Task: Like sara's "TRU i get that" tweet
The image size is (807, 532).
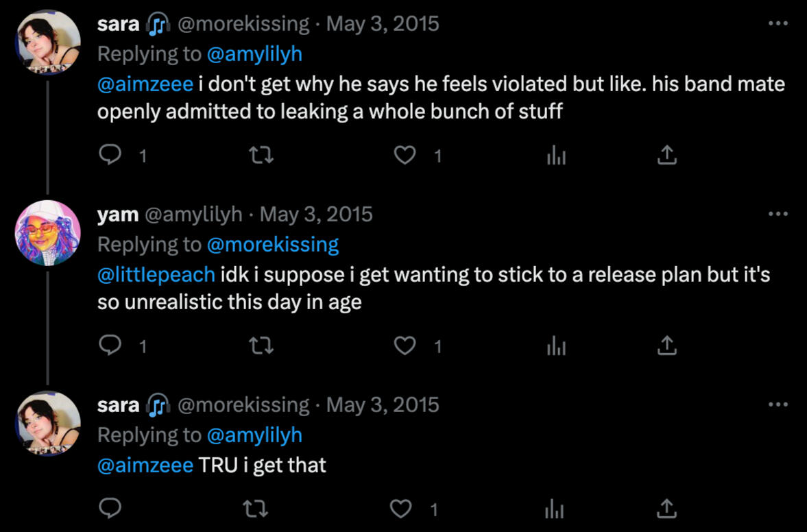Action: [400, 509]
